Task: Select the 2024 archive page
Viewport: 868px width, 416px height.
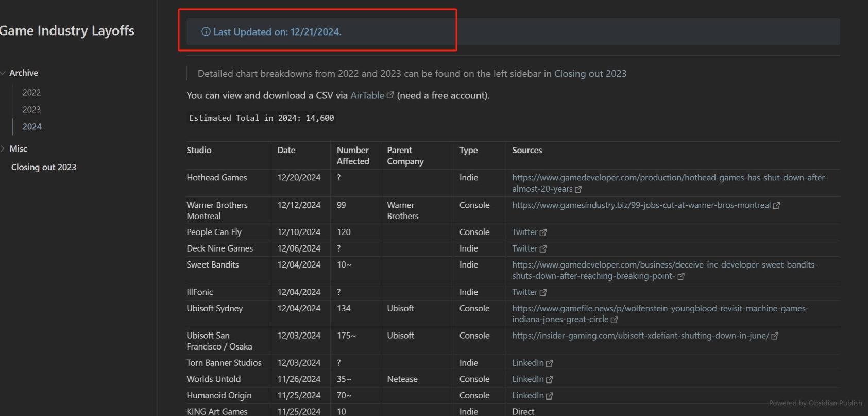Action: (x=32, y=126)
